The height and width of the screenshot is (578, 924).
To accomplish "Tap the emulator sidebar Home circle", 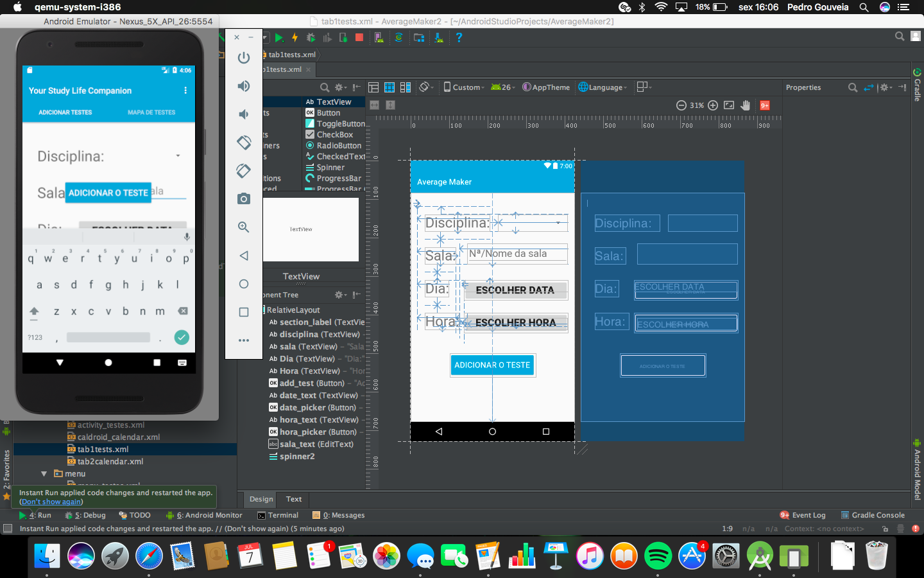I will [x=243, y=284].
